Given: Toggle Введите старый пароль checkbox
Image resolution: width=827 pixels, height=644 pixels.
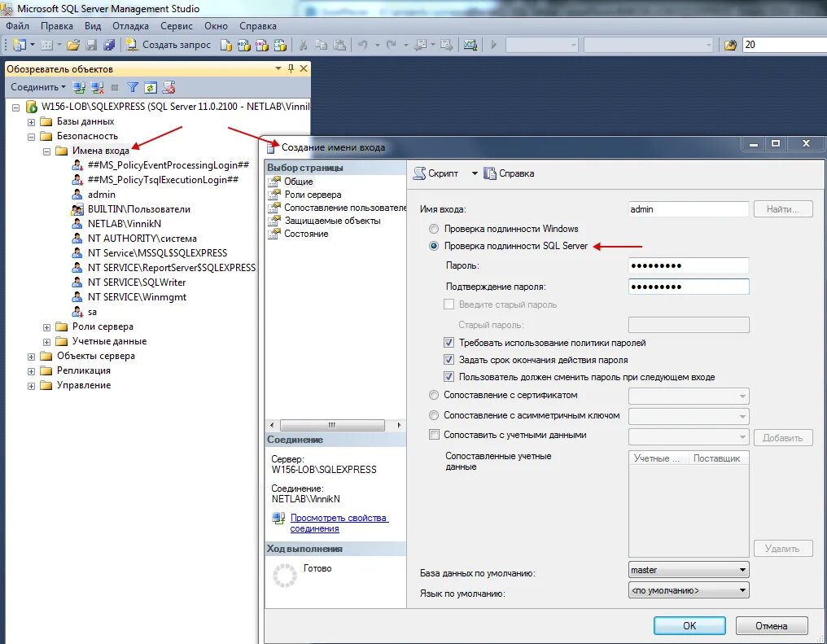Looking at the screenshot, I should click(449, 304).
